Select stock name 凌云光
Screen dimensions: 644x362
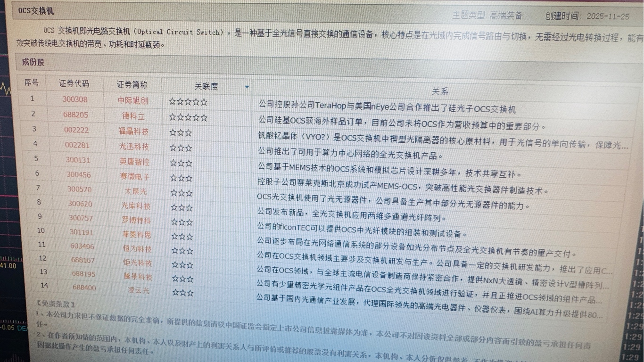139,290
